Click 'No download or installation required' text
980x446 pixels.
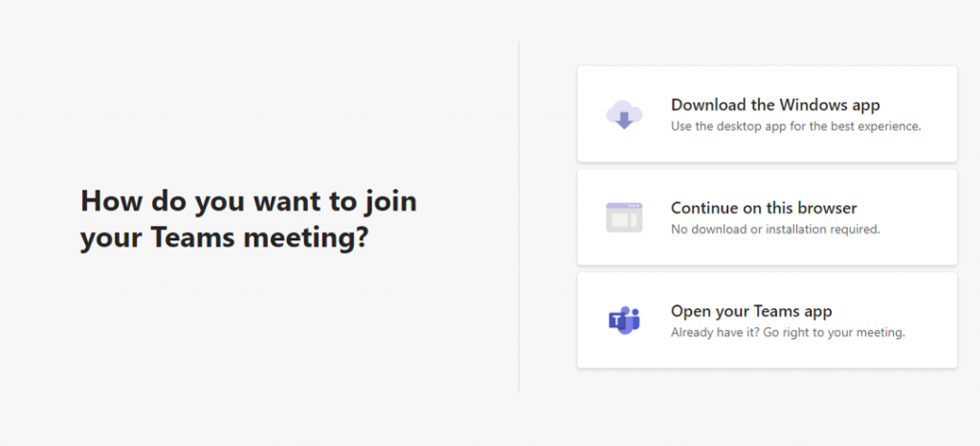775,230
